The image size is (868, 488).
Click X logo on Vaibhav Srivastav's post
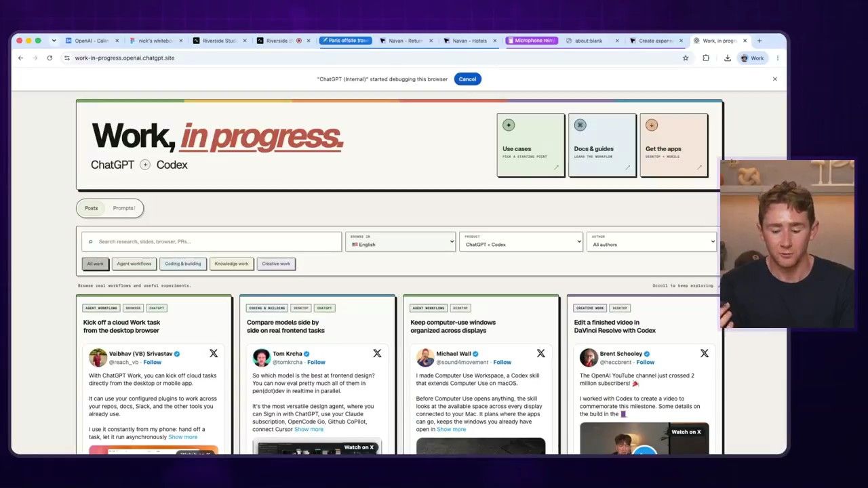tap(214, 353)
